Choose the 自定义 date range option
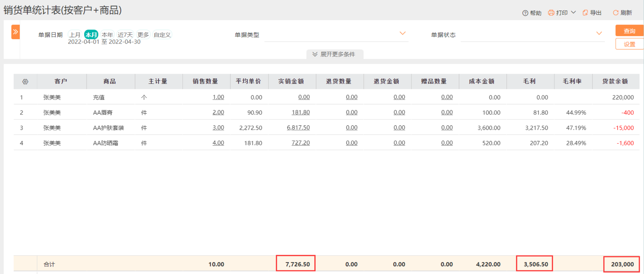Screen dimensions: 644x274 click(162, 35)
